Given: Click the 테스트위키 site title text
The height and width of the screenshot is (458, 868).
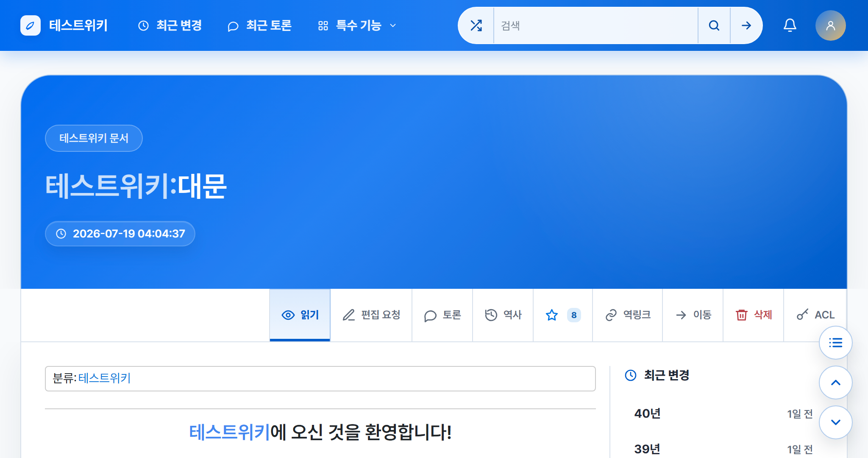Looking at the screenshot, I should coord(78,25).
